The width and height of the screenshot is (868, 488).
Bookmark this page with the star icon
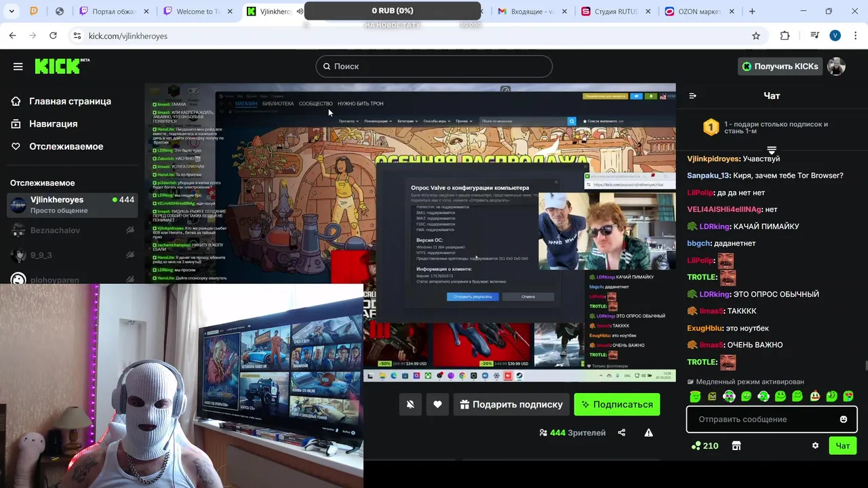pyautogui.click(x=756, y=36)
